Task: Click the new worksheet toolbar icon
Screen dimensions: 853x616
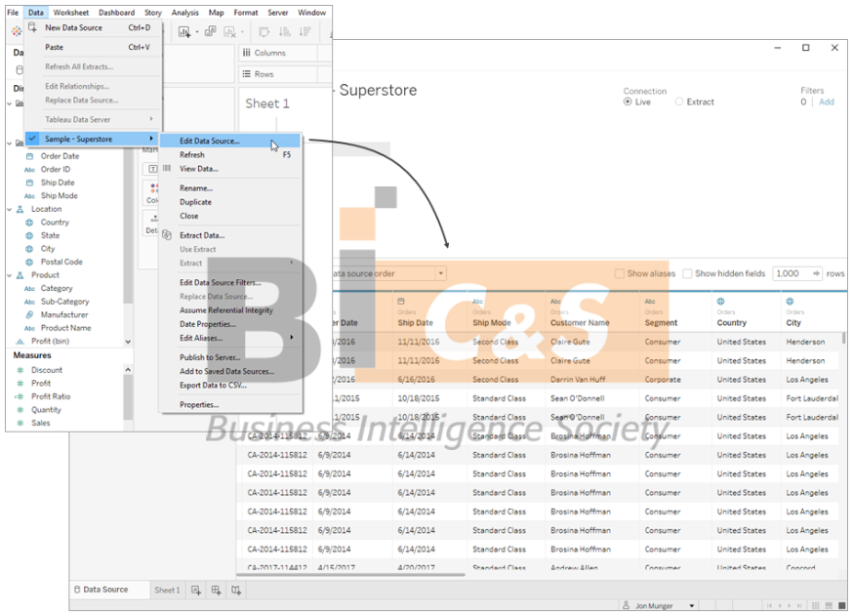Action: pos(183,31)
